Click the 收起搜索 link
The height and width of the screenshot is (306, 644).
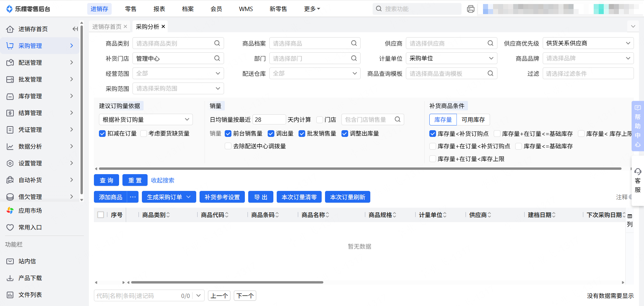162,180
